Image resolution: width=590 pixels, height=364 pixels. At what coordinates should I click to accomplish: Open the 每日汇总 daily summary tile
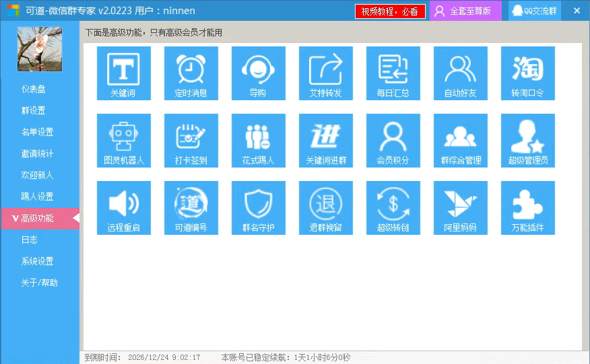tap(393, 73)
